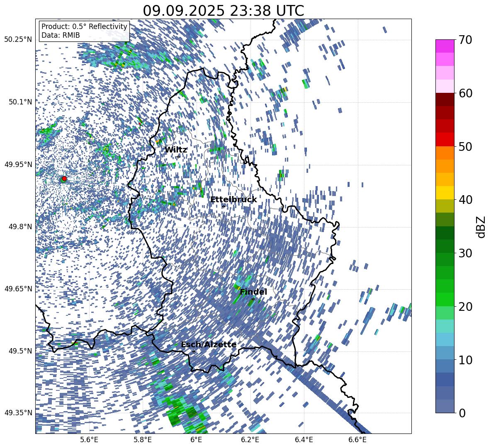Image resolution: width=491 pixels, height=448 pixels.
Task: Click the 6.4°E longitude label
Action: [304, 440]
